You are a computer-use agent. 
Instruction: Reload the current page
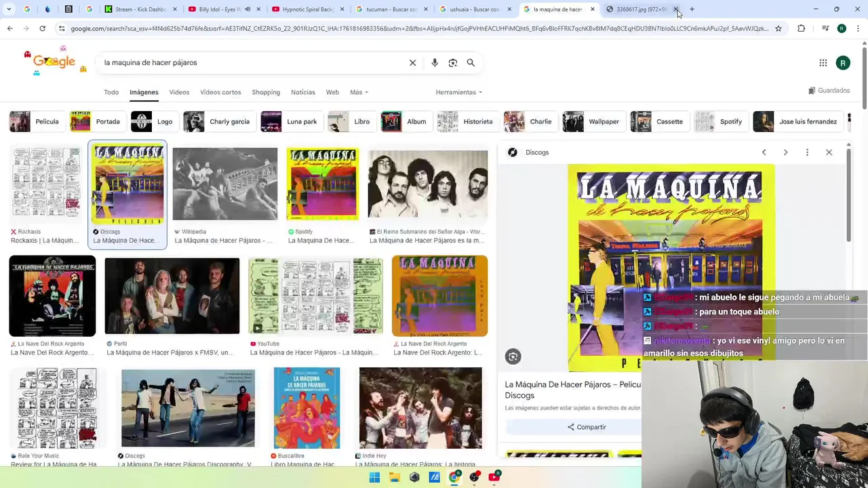[x=42, y=28]
